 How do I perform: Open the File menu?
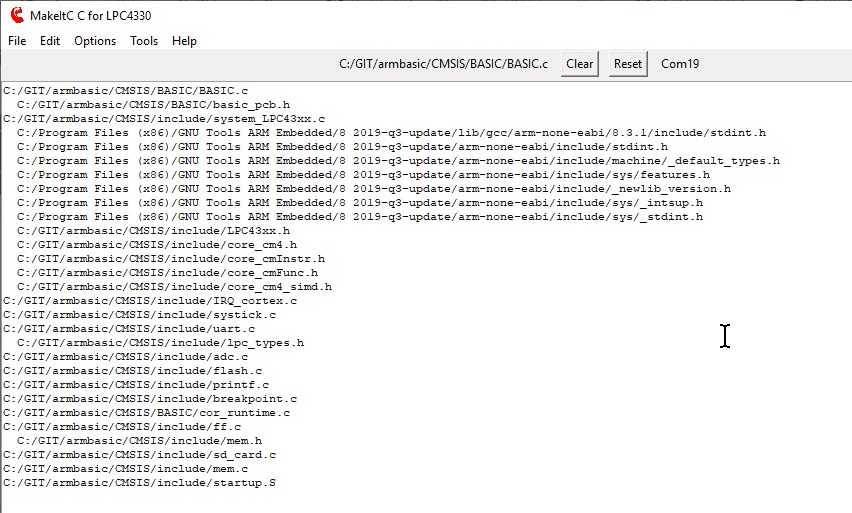17,41
